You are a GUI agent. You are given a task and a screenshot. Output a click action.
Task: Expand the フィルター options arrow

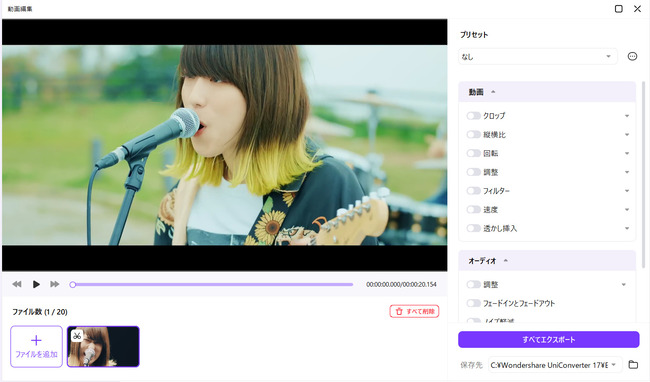tap(627, 191)
